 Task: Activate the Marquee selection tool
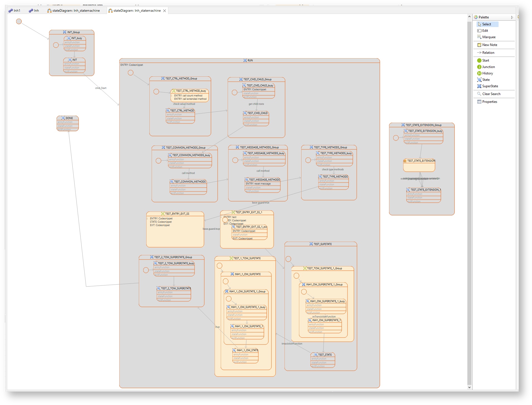pos(489,37)
